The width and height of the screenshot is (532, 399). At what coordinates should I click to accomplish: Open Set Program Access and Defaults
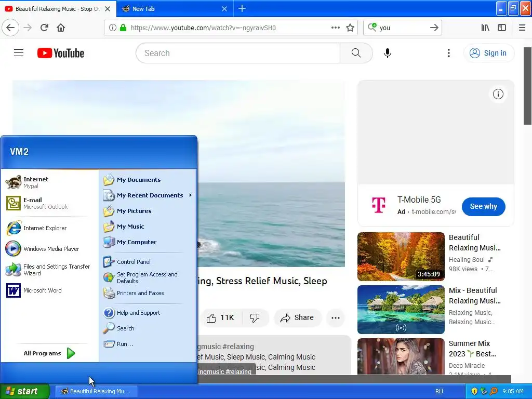click(148, 277)
